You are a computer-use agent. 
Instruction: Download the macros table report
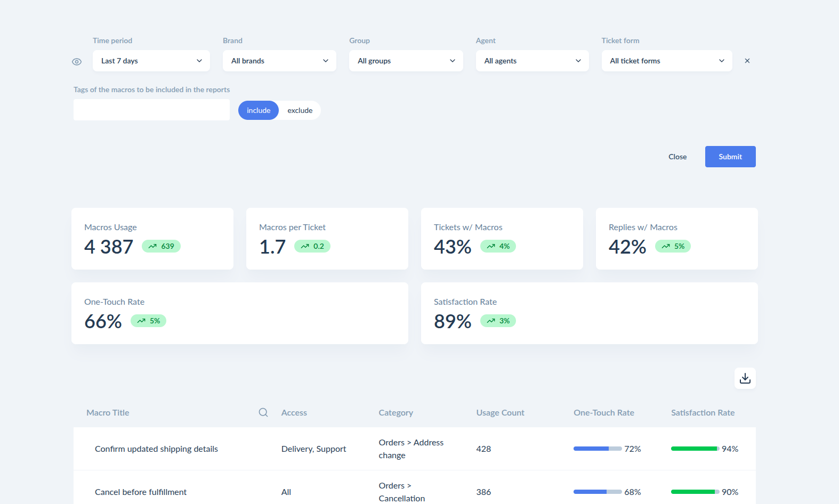click(x=745, y=378)
